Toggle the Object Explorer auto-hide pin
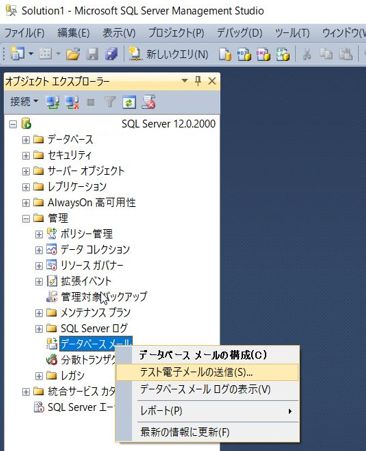 click(x=198, y=81)
